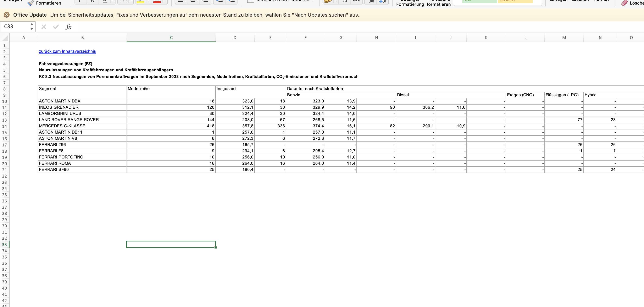This screenshot has width=644, height=307.
Task: Click Bedingte Formatierung button
Action: [x=410, y=3]
